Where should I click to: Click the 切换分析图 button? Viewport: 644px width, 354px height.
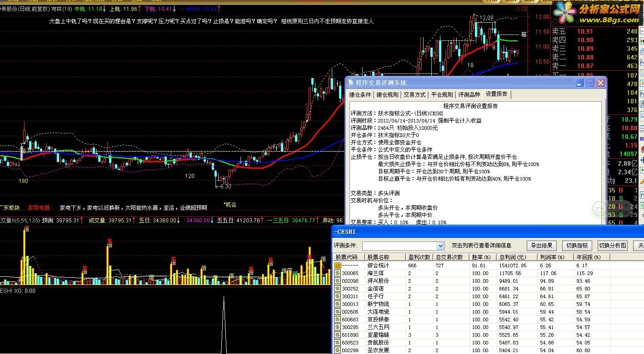(612, 246)
